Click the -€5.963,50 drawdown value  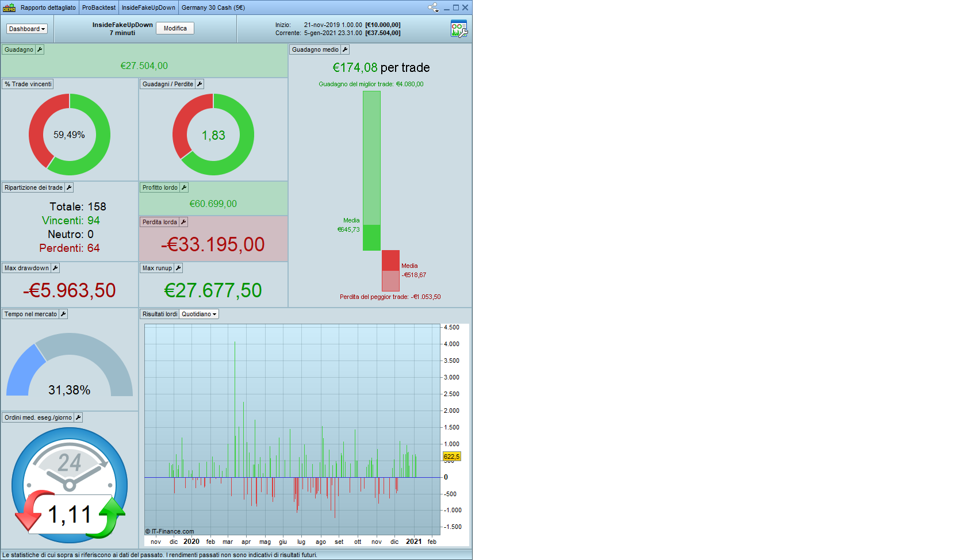tap(70, 290)
